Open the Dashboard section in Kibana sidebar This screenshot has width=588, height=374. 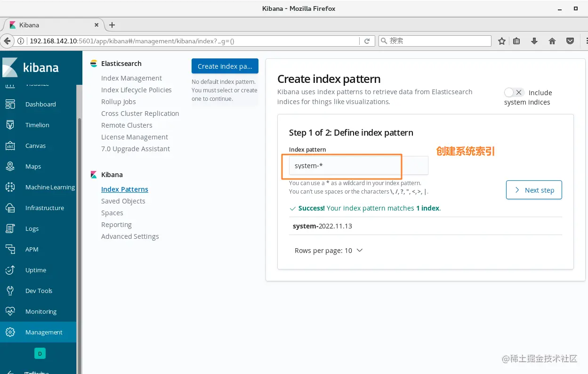[x=40, y=104]
